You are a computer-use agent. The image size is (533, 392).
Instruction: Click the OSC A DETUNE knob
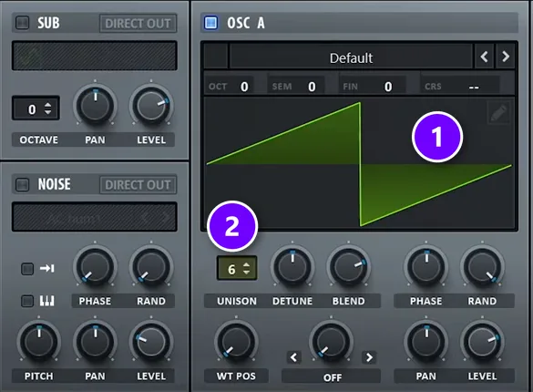click(292, 266)
